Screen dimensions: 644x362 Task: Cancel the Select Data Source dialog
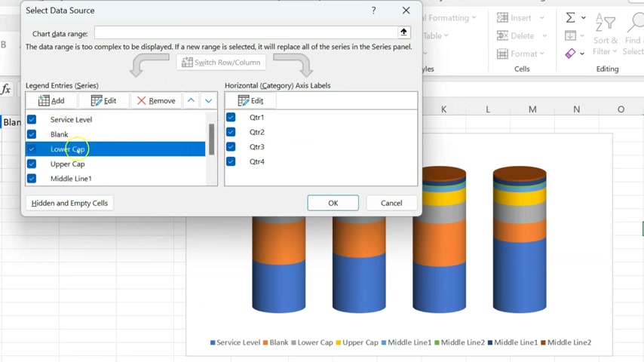391,203
